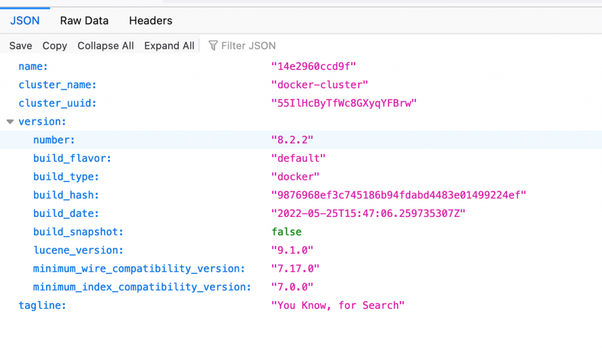The height and width of the screenshot is (364, 602).
Task: Select the build_date key
Action: tap(66, 214)
